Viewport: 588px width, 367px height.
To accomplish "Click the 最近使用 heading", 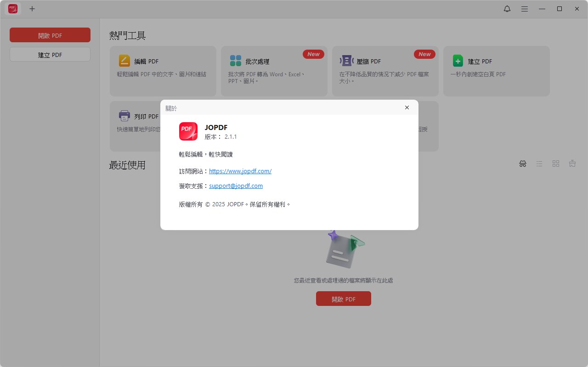I will (x=127, y=165).
